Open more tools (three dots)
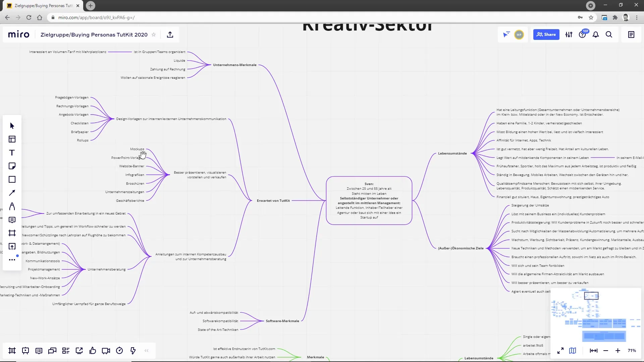The image size is (644, 362). pos(12,259)
